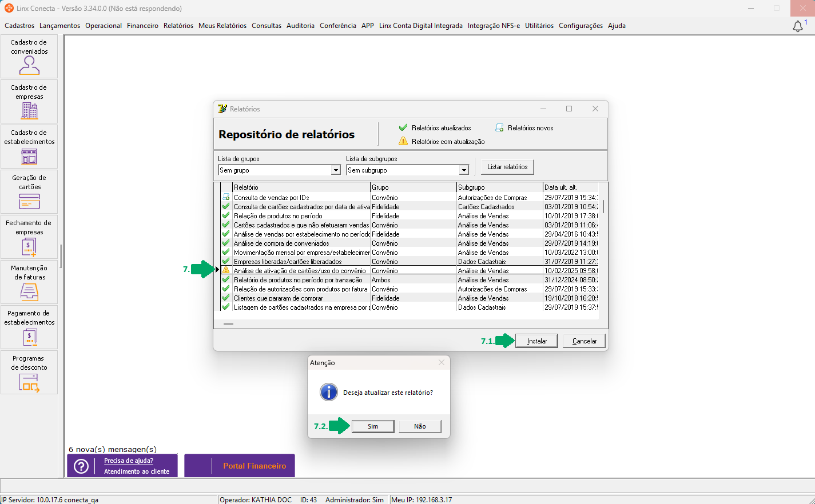Open Cadastro de empresas sidebar icon

pos(29,111)
